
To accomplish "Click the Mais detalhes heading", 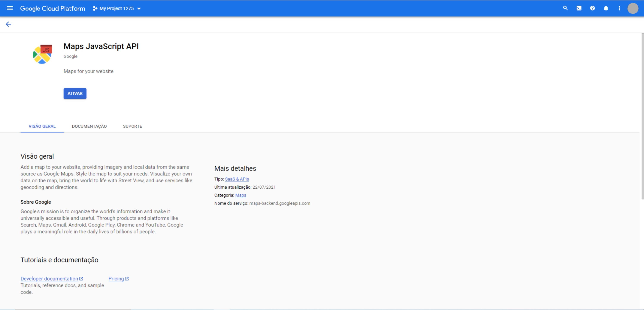I will pos(235,168).
